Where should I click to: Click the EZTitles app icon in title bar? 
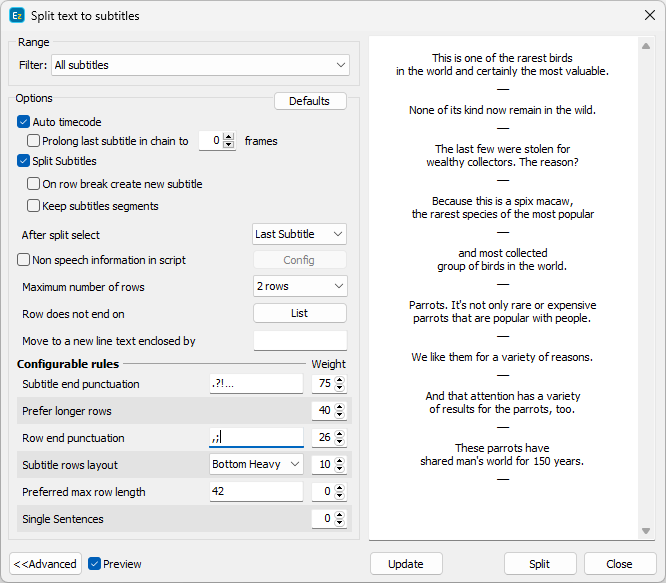coord(17,16)
